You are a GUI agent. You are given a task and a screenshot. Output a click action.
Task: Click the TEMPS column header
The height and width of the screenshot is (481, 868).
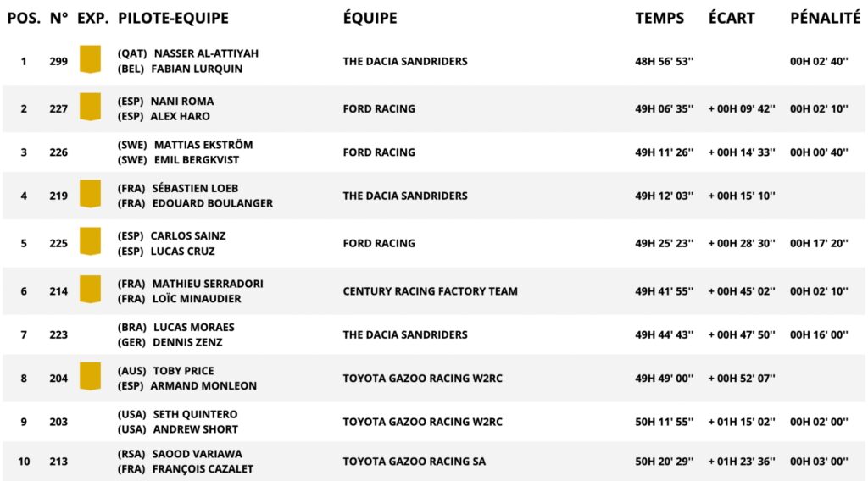point(659,18)
